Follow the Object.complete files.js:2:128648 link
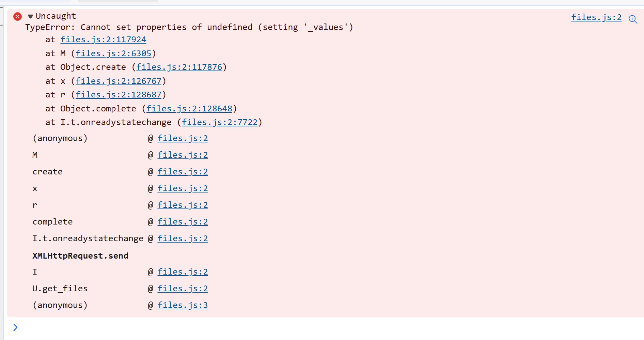644x340 pixels. (x=189, y=109)
